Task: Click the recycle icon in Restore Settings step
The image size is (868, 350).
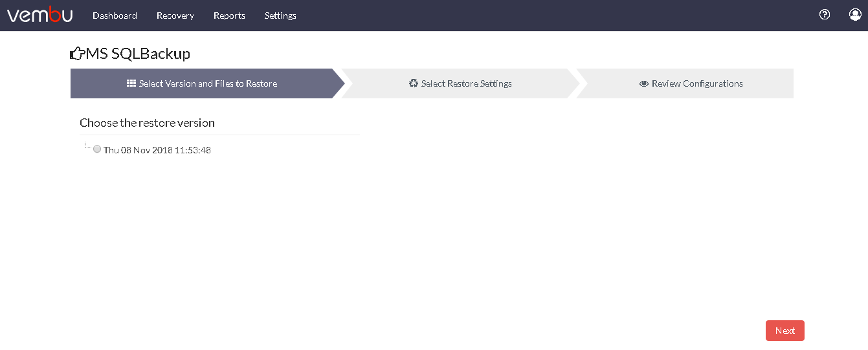Action: (414, 83)
